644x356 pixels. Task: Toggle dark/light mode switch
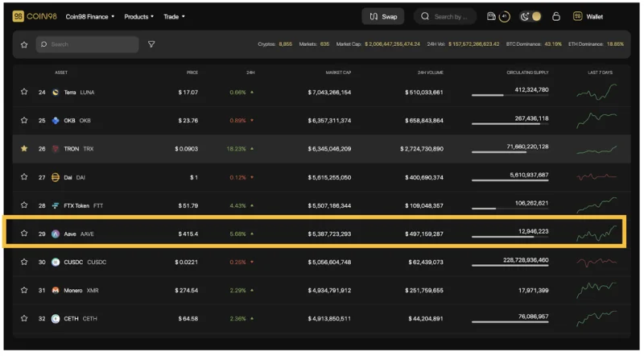tap(530, 16)
